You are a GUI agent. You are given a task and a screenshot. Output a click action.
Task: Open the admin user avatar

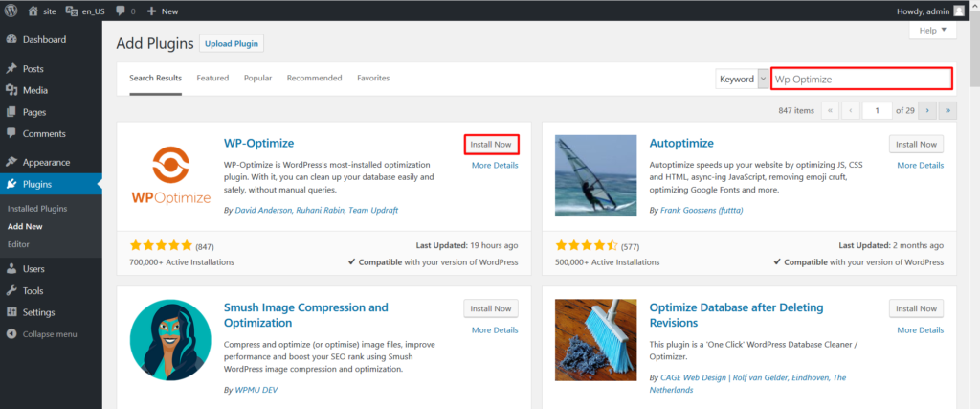click(x=959, y=11)
